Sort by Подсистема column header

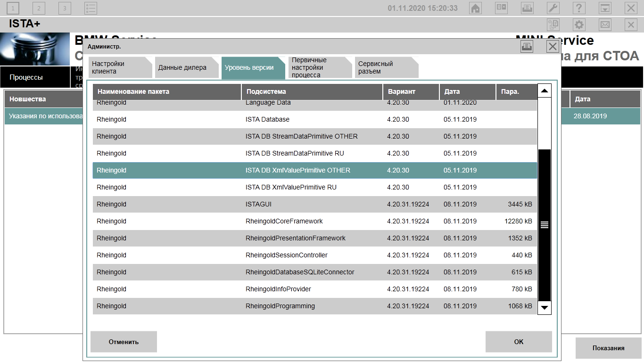click(x=312, y=91)
